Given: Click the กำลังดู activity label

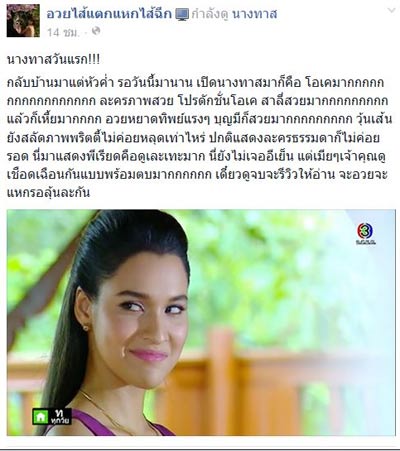Looking at the screenshot, I should [210, 14].
